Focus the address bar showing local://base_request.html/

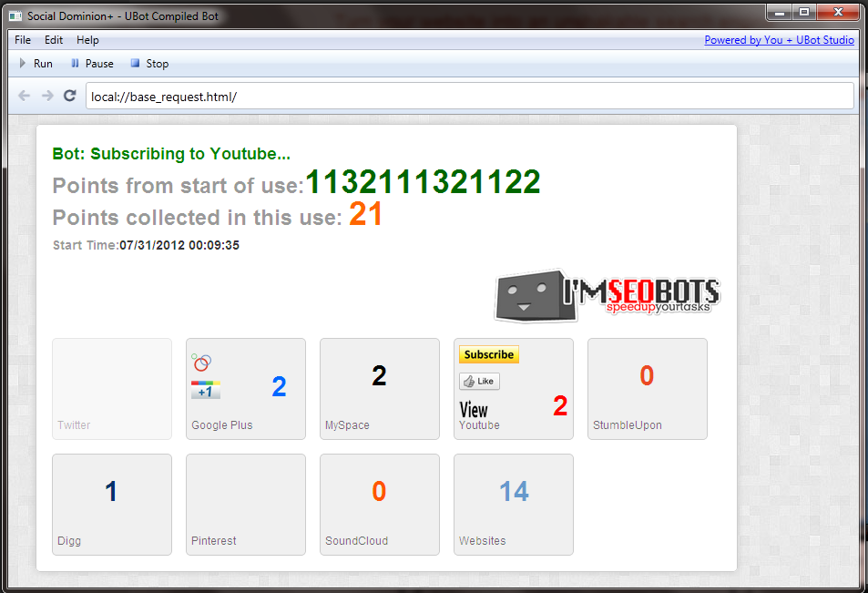[469, 97]
